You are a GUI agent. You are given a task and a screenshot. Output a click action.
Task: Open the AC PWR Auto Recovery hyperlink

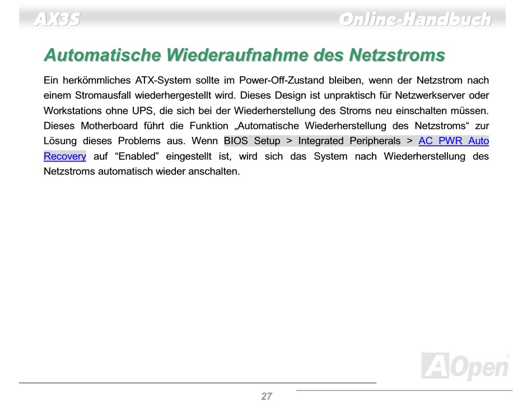[453, 141]
